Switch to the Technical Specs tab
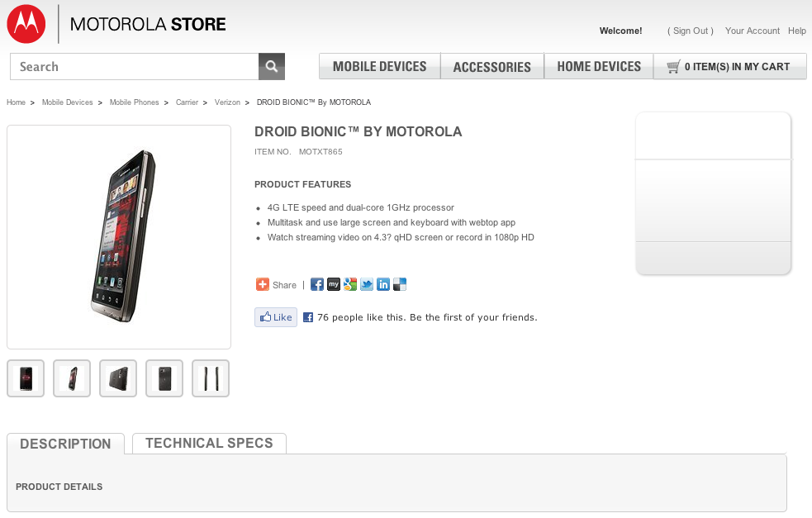Viewport: 812px width, 518px height. click(209, 444)
